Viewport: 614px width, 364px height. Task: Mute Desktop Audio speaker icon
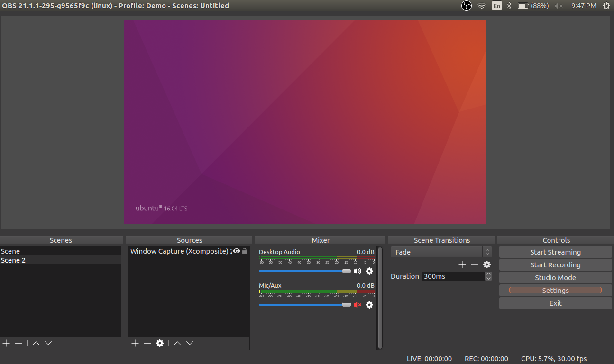pyautogui.click(x=357, y=271)
